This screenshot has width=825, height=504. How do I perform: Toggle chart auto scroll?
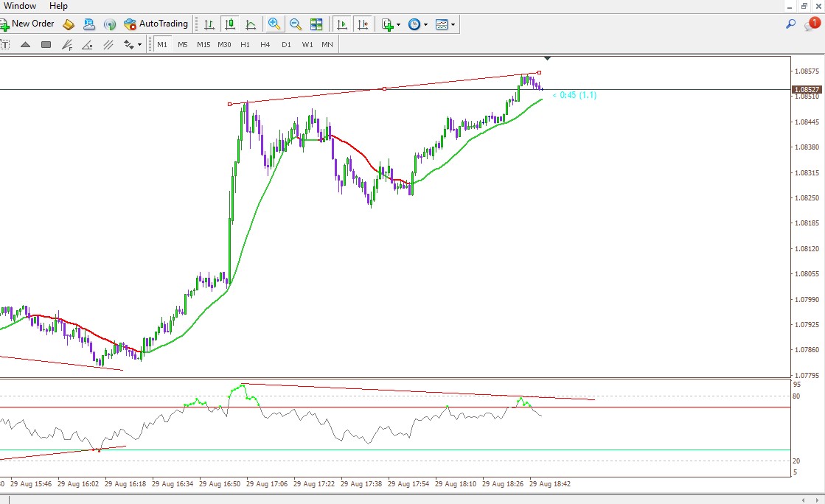(x=342, y=24)
